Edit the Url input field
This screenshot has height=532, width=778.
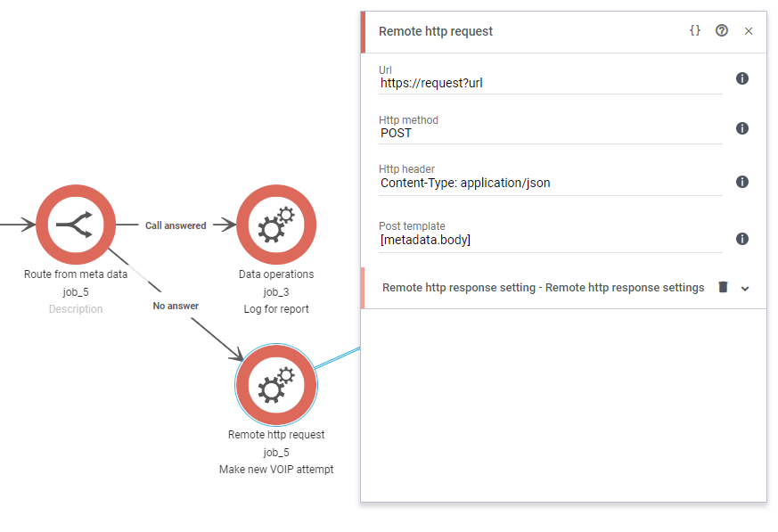(549, 83)
